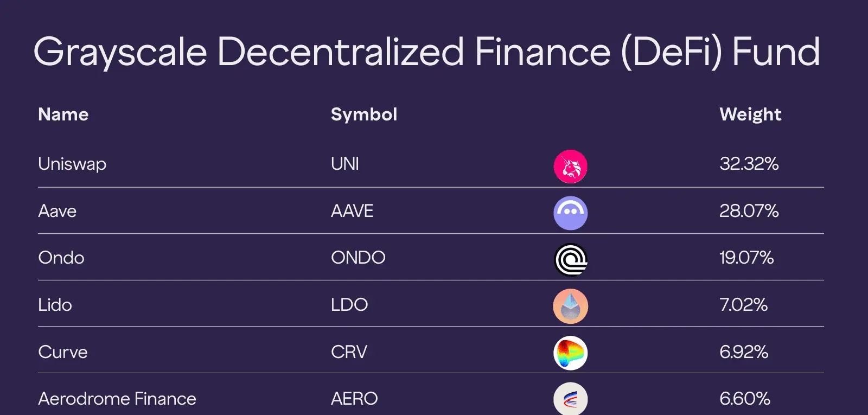Select the 32.32% weight value
The image size is (868, 415).
click(749, 164)
